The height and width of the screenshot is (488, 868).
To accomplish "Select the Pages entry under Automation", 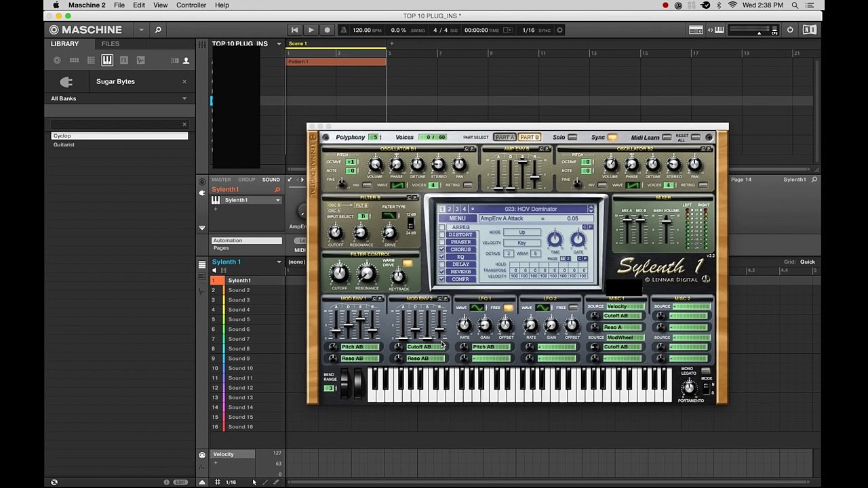I will [221, 248].
